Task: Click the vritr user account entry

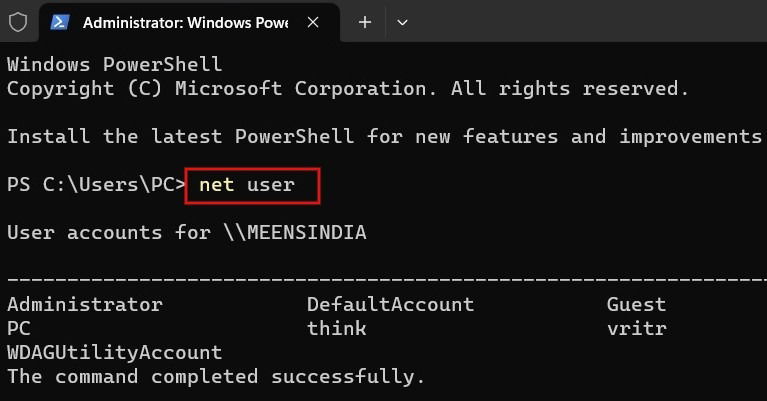Action: [636, 329]
